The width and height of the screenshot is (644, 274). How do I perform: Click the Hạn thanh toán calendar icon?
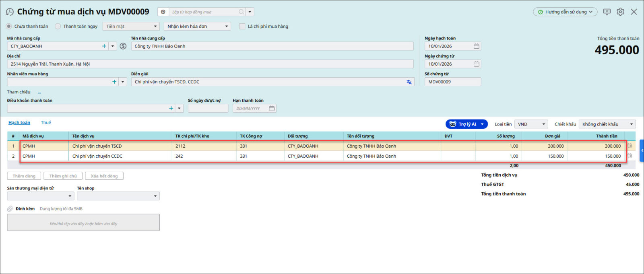[272, 109]
